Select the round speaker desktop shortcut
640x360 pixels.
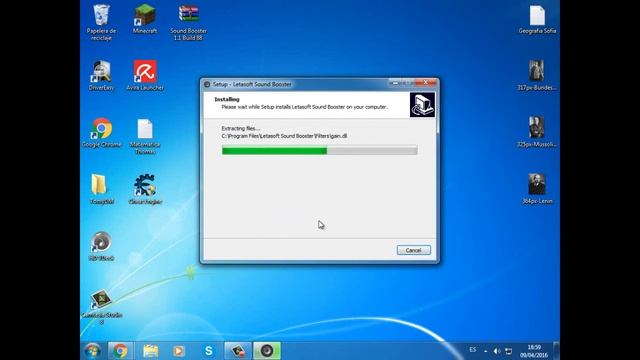coord(101,246)
